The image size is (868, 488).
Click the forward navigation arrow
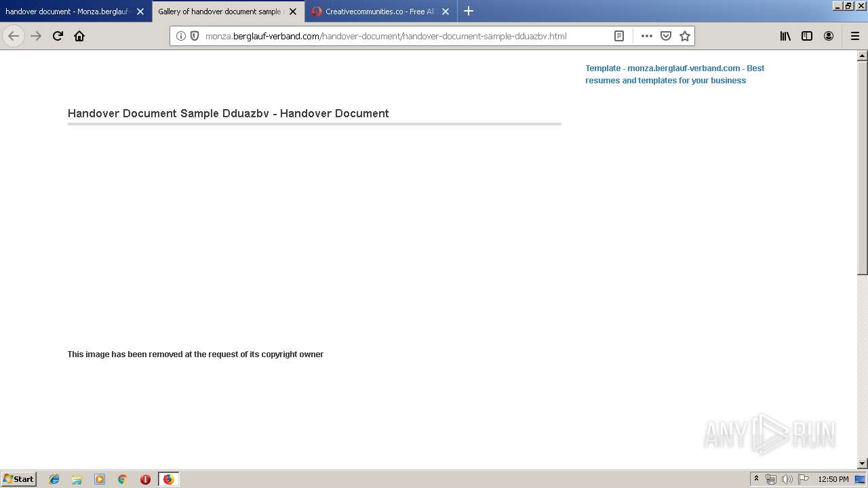pyautogui.click(x=36, y=36)
